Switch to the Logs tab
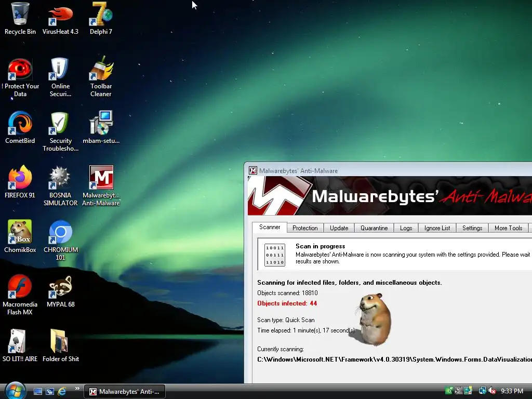This screenshot has width=532, height=399. [x=406, y=228]
